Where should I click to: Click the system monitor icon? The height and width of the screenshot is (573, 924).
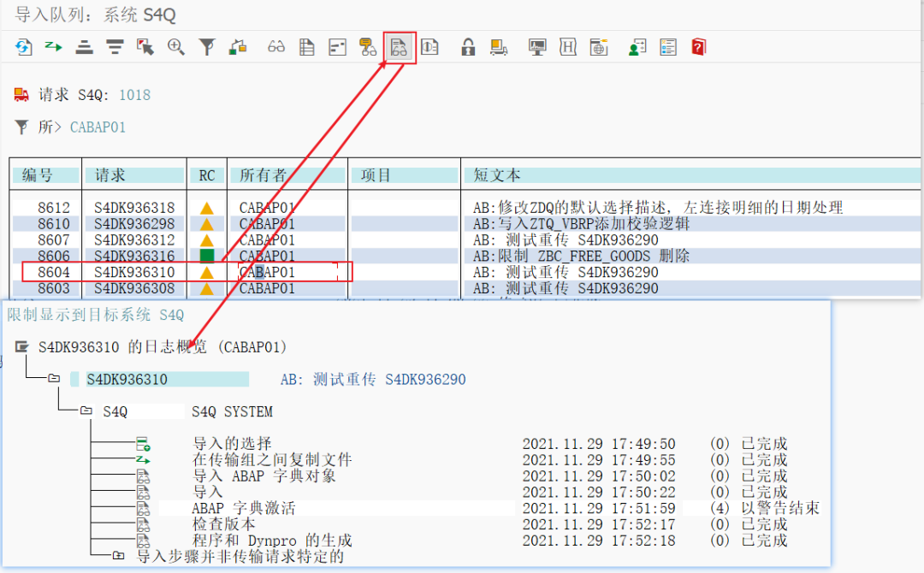pyautogui.click(x=536, y=47)
